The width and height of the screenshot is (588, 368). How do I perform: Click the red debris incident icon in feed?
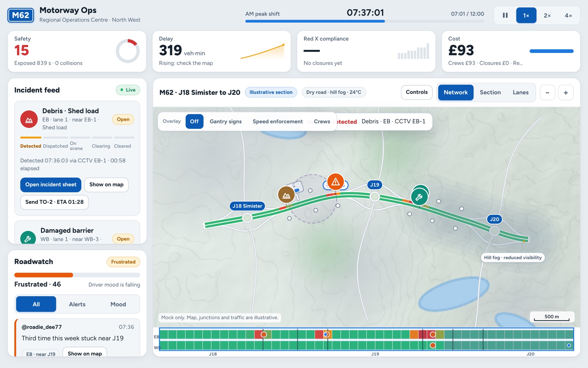29,119
